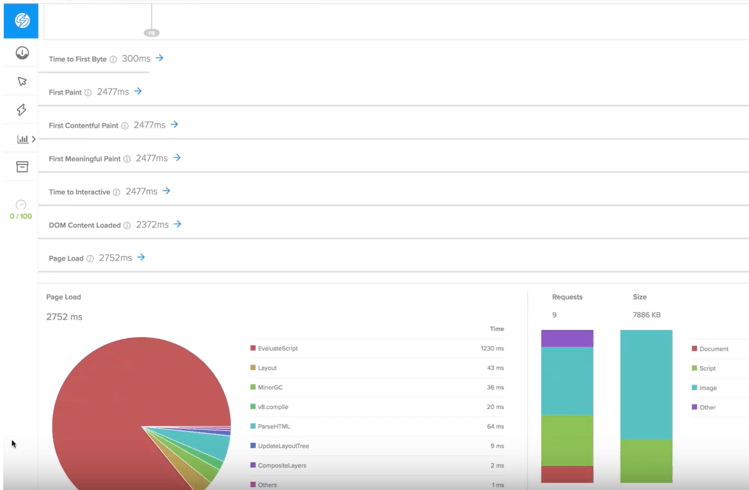
Task: Click the blue logo icon in sidebar
Action: 21,21
